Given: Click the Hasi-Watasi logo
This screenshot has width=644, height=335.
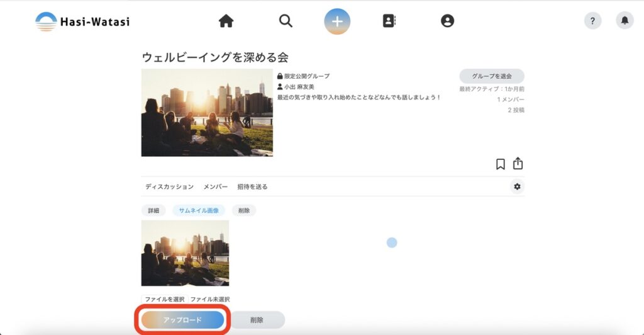Looking at the screenshot, I should coord(82,21).
